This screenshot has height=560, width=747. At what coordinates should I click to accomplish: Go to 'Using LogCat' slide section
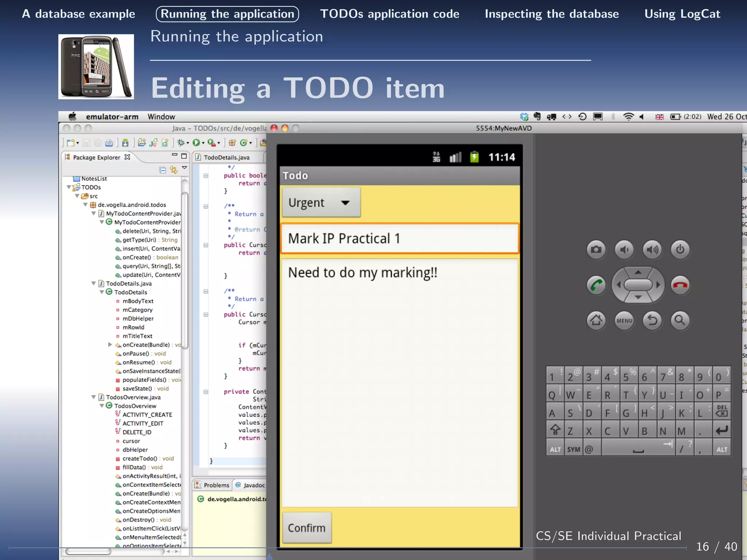click(x=682, y=14)
